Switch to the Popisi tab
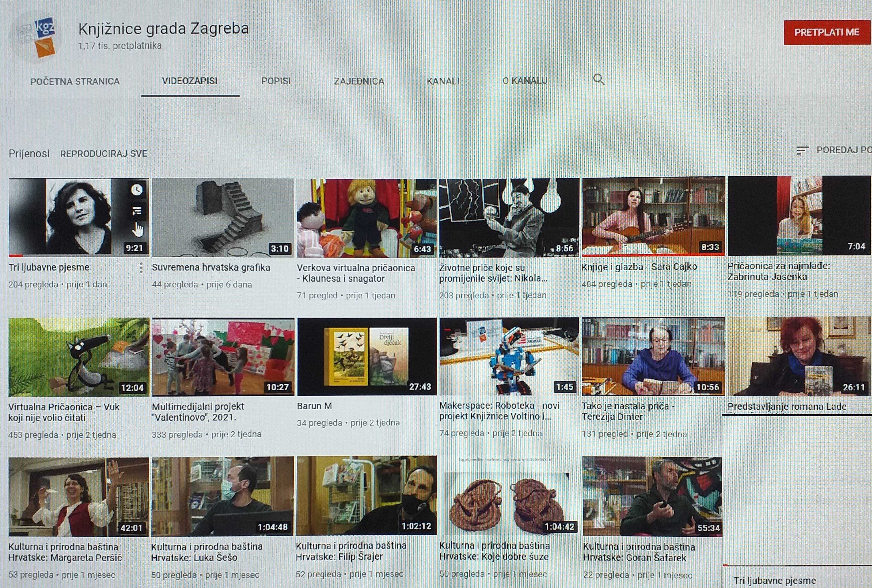Image resolution: width=872 pixels, height=588 pixels. [276, 81]
